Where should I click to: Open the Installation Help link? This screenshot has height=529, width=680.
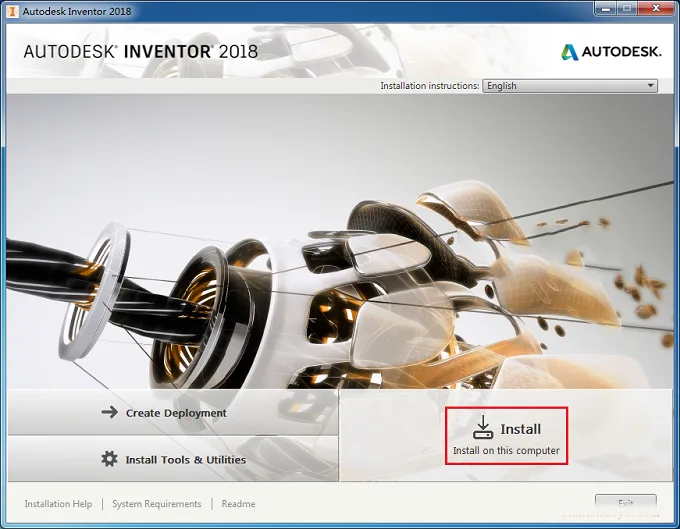tap(58, 504)
